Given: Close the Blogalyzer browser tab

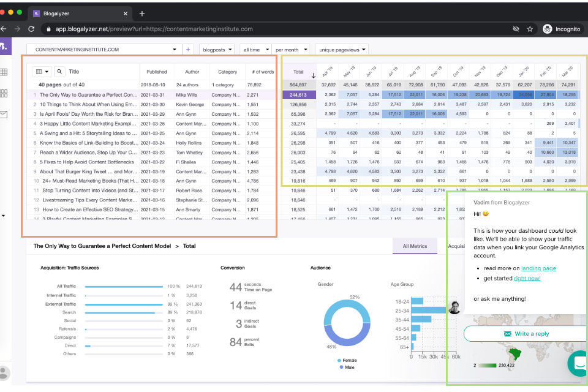Looking at the screenshot, I should [x=125, y=13].
